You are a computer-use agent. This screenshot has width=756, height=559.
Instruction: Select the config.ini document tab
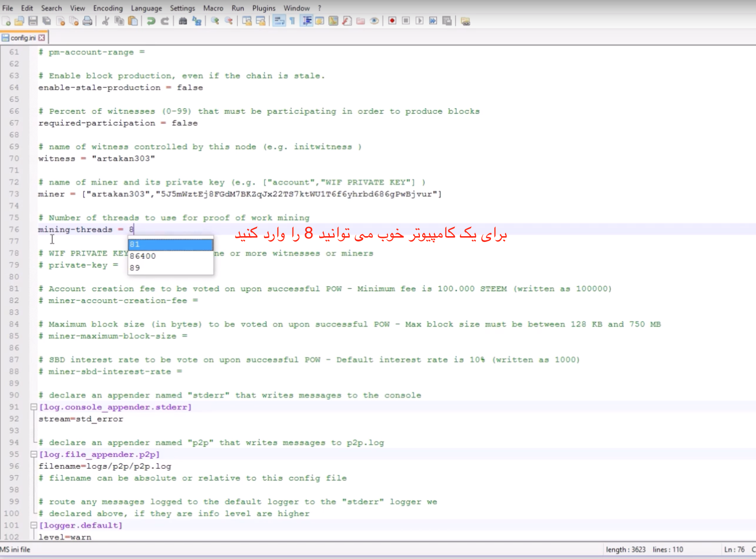click(23, 38)
